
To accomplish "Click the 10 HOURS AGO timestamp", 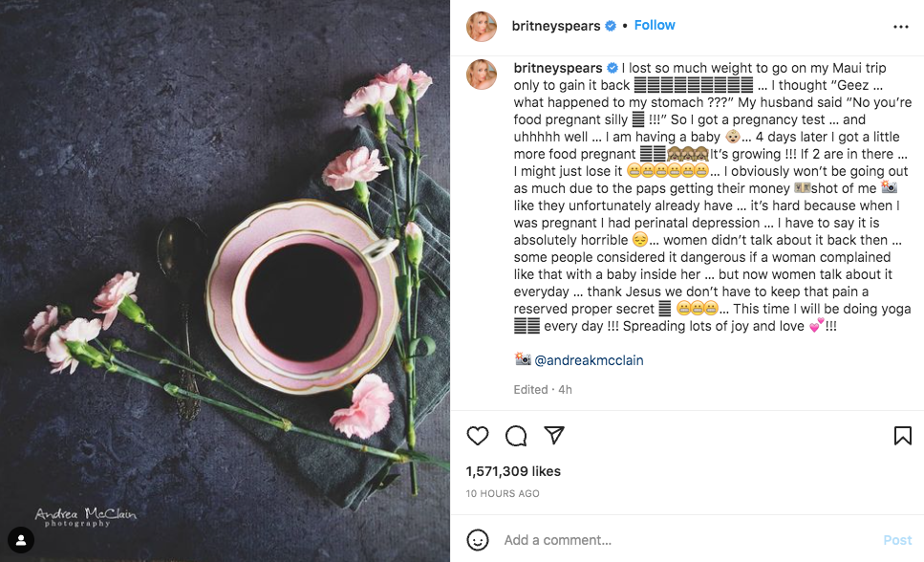I will (503, 493).
